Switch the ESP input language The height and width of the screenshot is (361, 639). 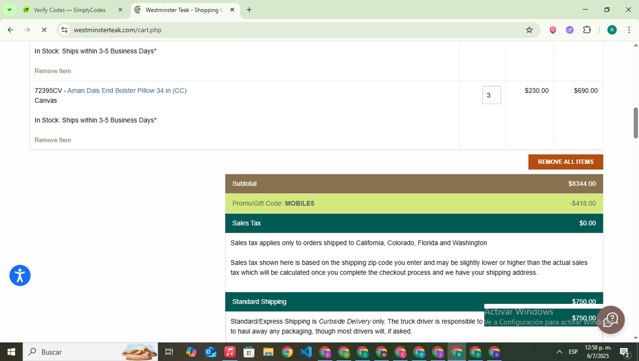point(573,352)
